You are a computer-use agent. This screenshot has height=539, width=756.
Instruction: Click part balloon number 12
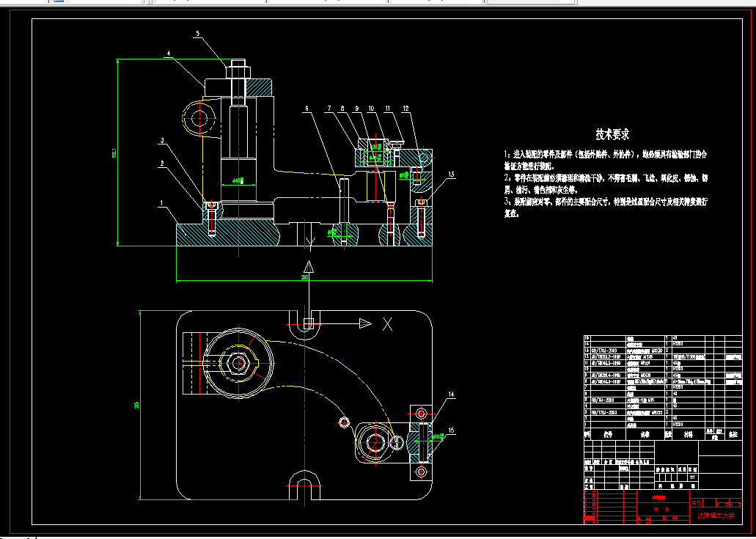pyautogui.click(x=406, y=109)
